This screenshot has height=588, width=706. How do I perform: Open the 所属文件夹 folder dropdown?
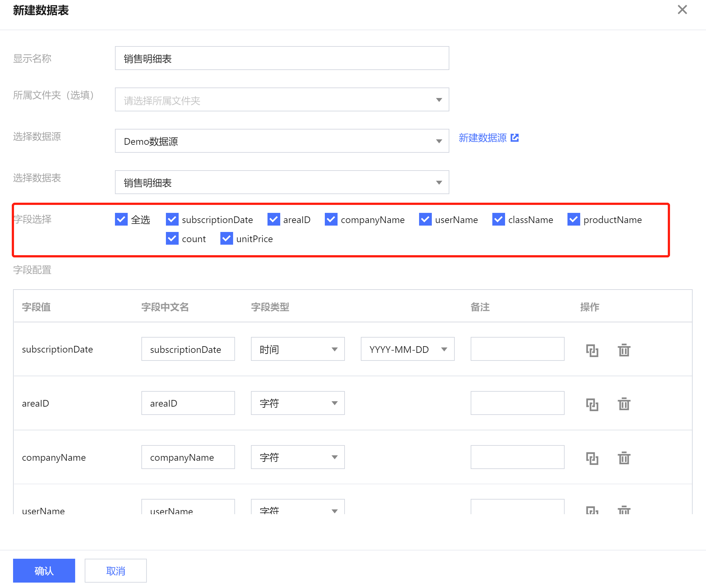coord(282,100)
